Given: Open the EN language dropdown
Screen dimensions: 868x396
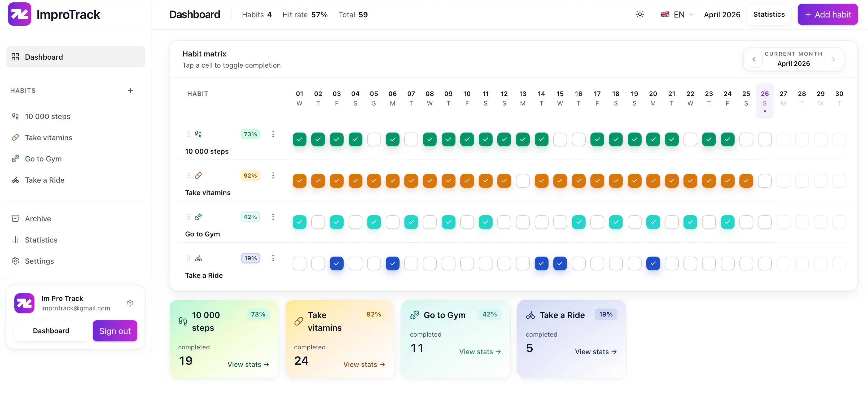Looking at the screenshot, I should [677, 15].
